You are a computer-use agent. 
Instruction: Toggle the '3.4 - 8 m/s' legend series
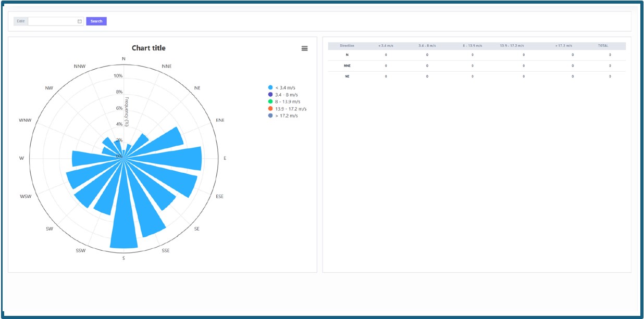pos(286,95)
